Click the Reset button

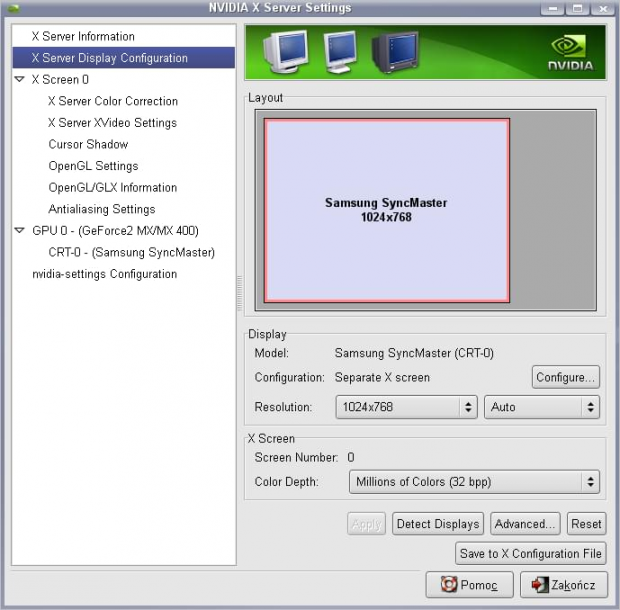coord(586,524)
